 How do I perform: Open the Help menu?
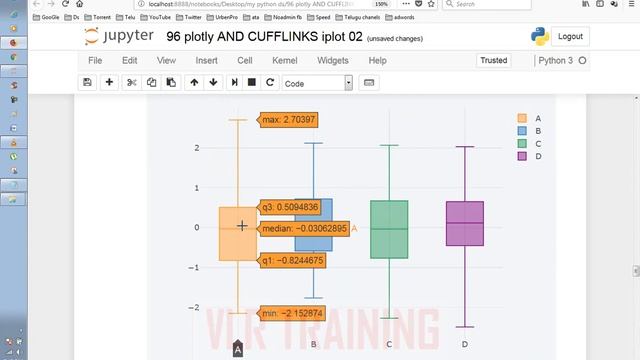coord(378,60)
